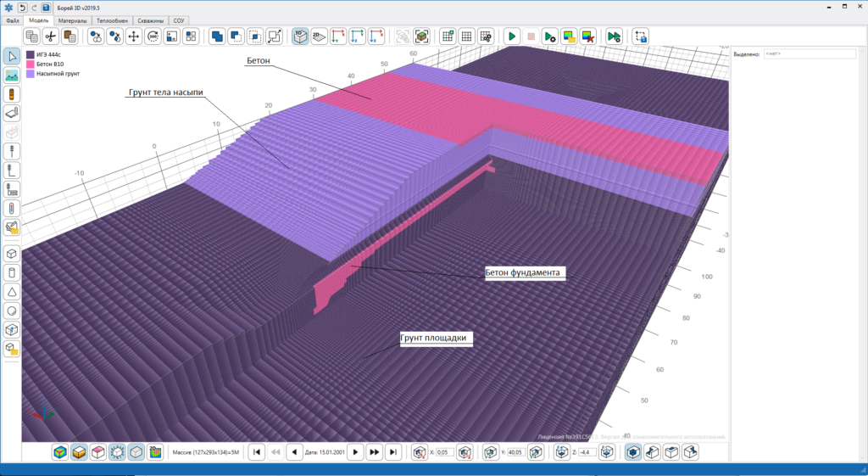868x476 pixels.
Task: Click the Выделено selection field
Action: pyautogui.click(x=810, y=53)
